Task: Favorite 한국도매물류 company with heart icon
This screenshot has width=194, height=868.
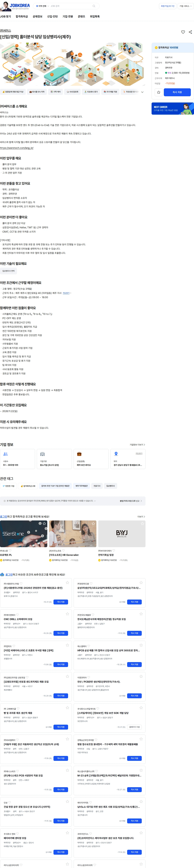Action: (93, 615)
